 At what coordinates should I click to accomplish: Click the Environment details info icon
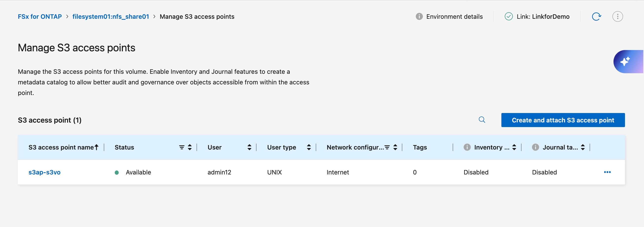(419, 17)
